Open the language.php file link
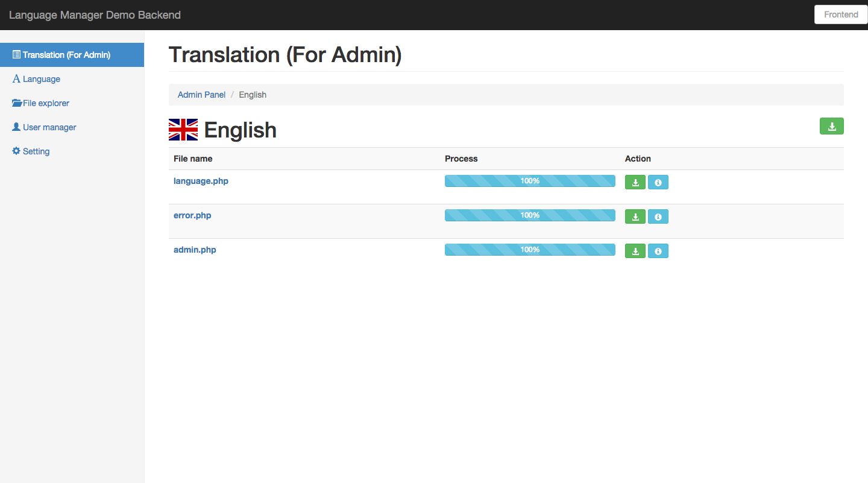The image size is (868, 483). [201, 181]
